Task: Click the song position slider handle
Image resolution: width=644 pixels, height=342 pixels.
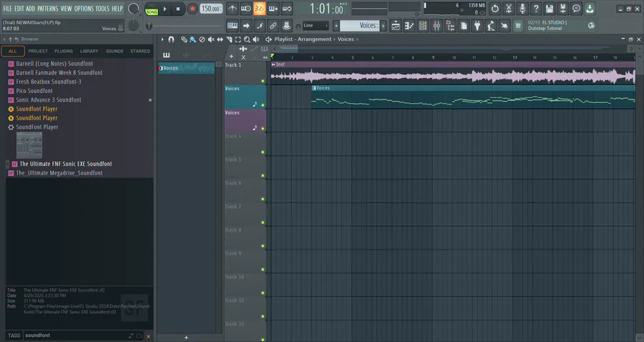Action: 149,26
